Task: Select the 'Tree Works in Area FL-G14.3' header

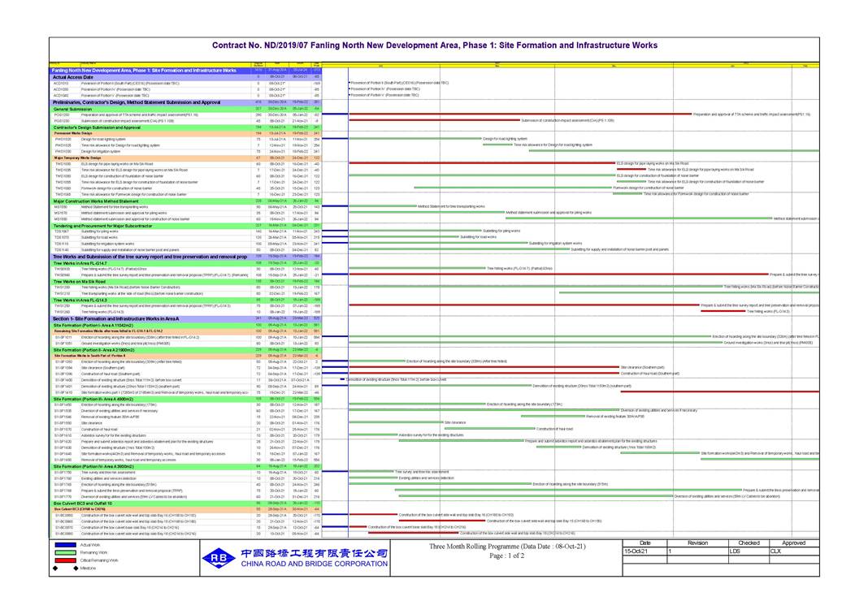Action: tap(185, 300)
